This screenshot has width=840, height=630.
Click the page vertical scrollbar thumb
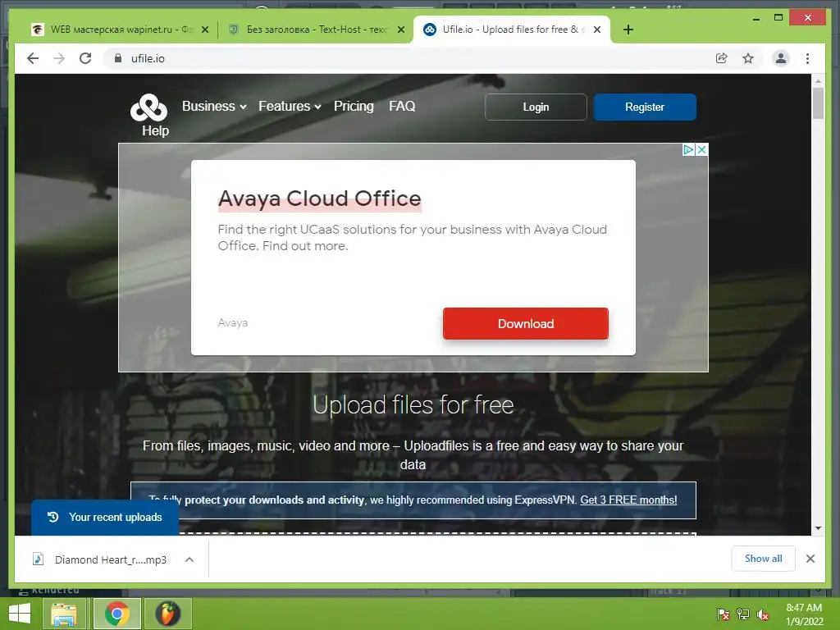click(818, 103)
